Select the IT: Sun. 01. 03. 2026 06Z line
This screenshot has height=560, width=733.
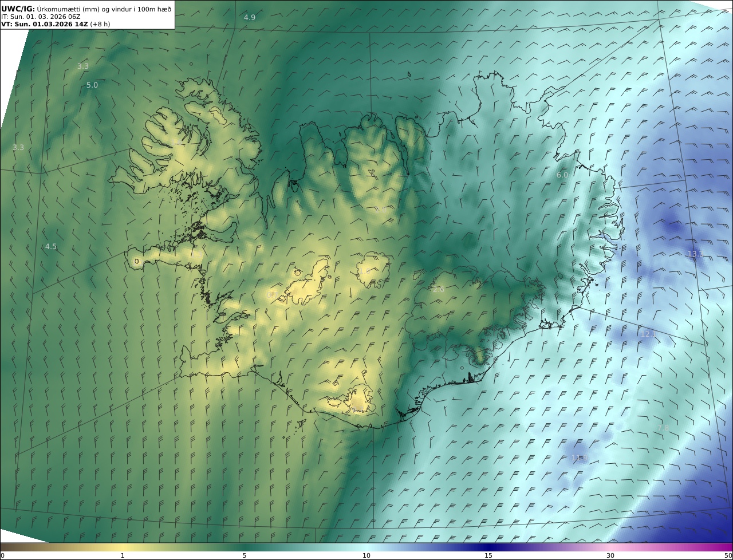41,17
